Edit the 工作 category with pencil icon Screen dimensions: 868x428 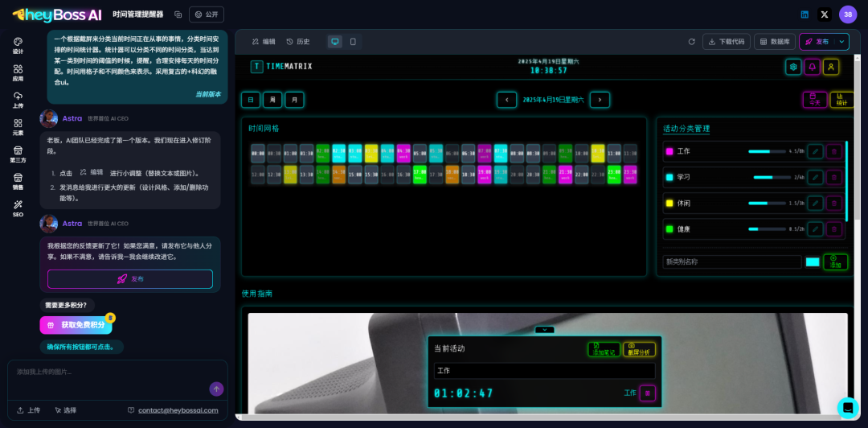click(815, 151)
